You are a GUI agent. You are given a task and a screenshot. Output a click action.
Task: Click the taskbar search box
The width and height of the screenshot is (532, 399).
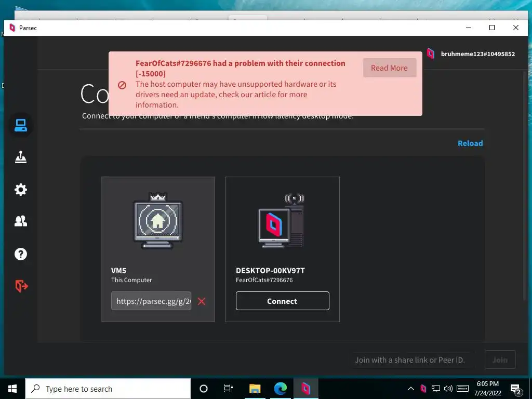108,389
